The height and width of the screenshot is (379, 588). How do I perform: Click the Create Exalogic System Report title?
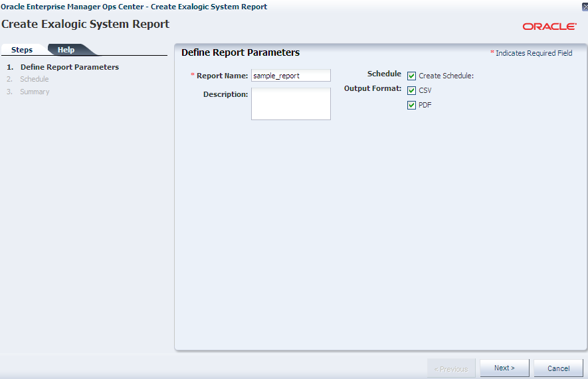coord(86,24)
